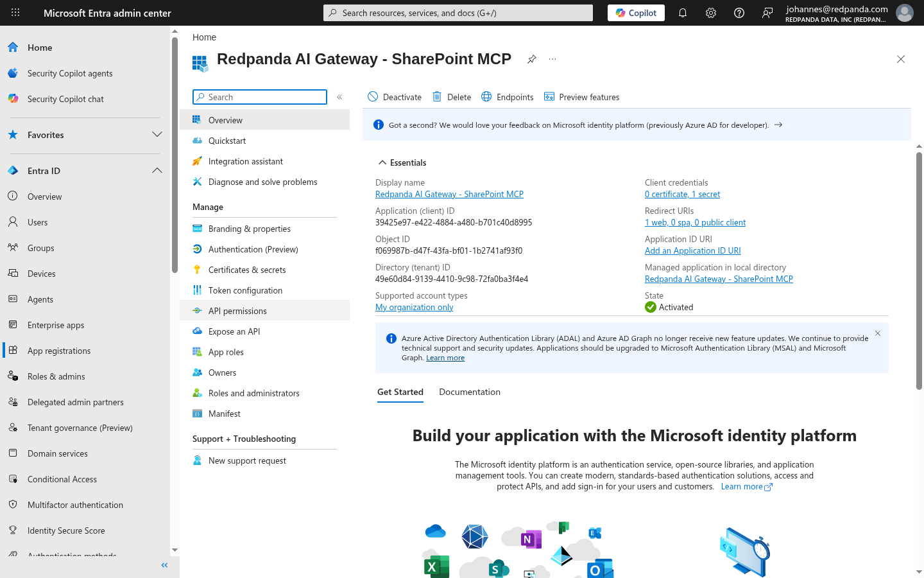
Task: Open Multifactor authentication
Action: [x=85, y=505]
